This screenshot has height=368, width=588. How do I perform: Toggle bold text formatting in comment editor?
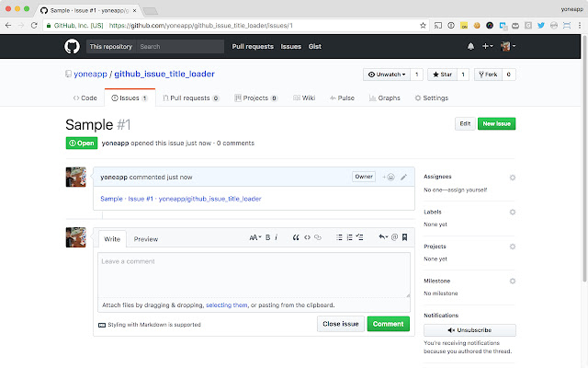[267, 237]
